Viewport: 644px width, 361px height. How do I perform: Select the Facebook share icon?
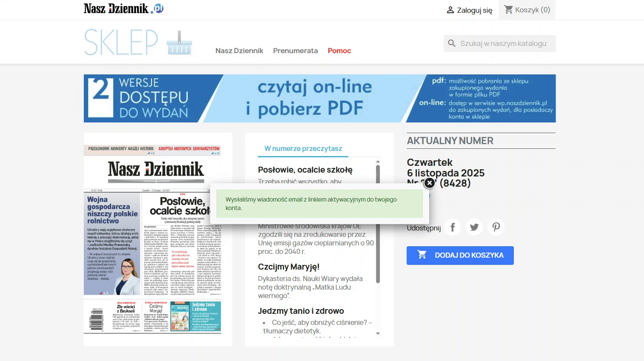(x=453, y=227)
